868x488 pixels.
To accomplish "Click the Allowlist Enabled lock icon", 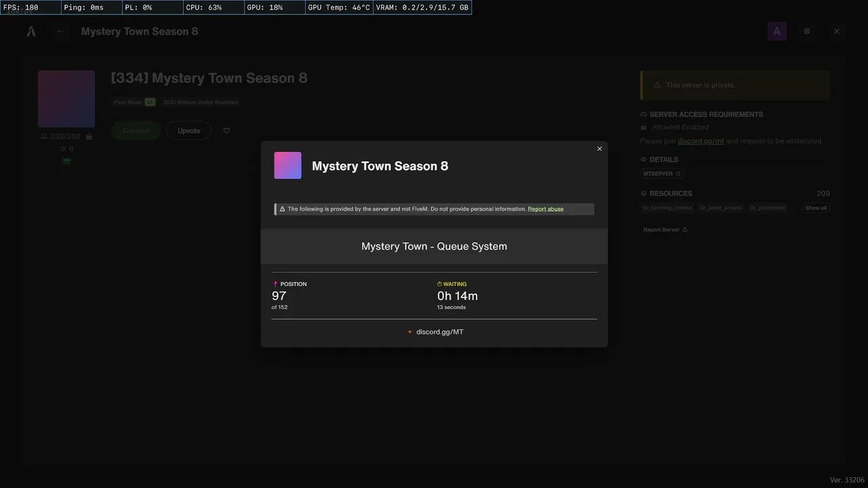I will coord(644,127).
